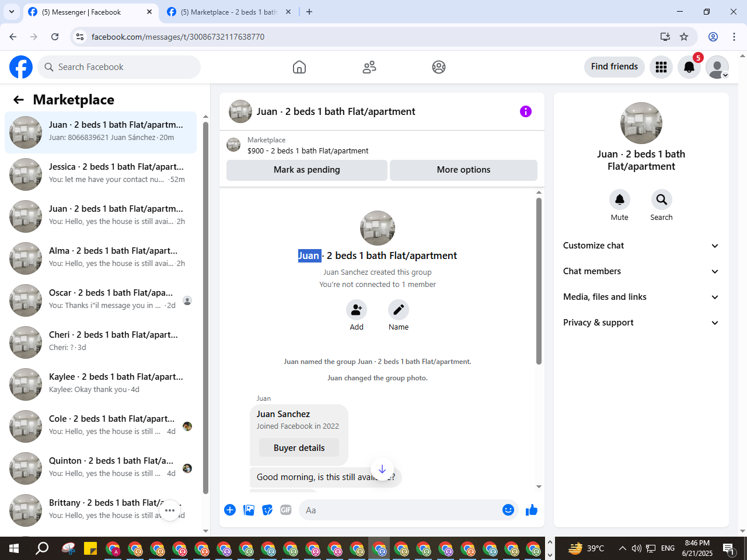Jump to latest message down arrow

click(x=382, y=470)
